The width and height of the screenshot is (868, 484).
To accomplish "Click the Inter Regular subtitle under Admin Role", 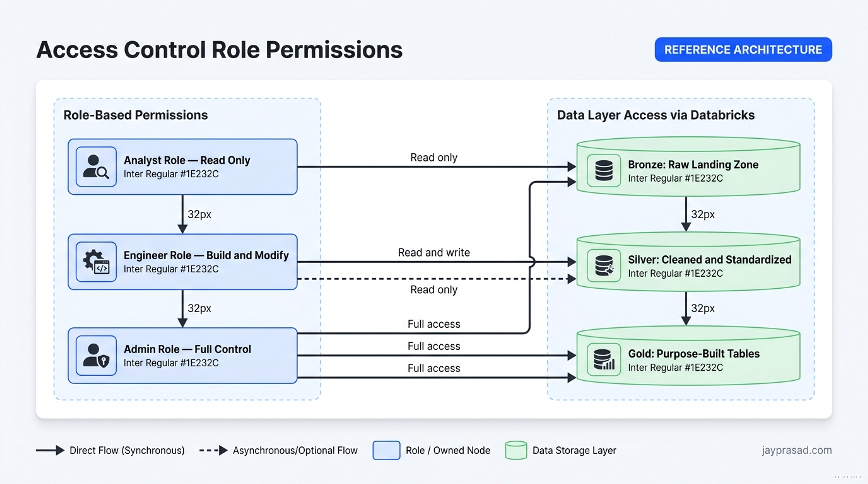I will (171, 363).
